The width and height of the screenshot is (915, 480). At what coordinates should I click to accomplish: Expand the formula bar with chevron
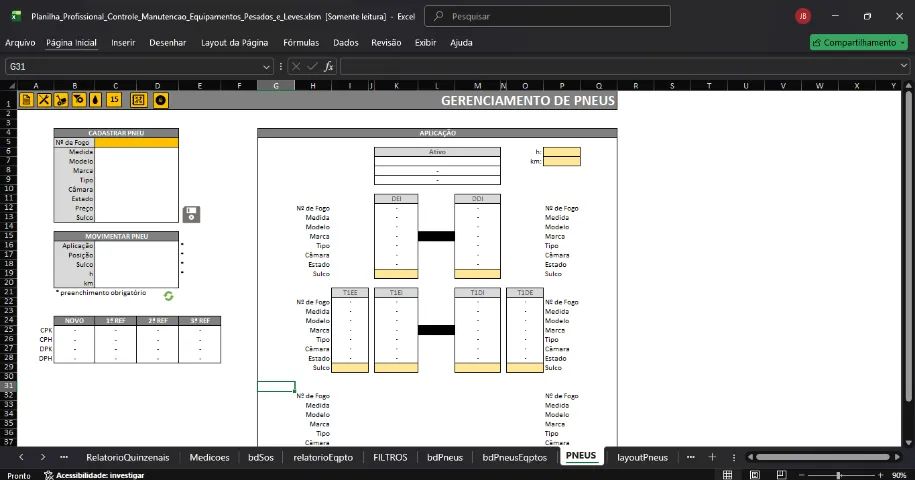pyautogui.click(x=904, y=66)
